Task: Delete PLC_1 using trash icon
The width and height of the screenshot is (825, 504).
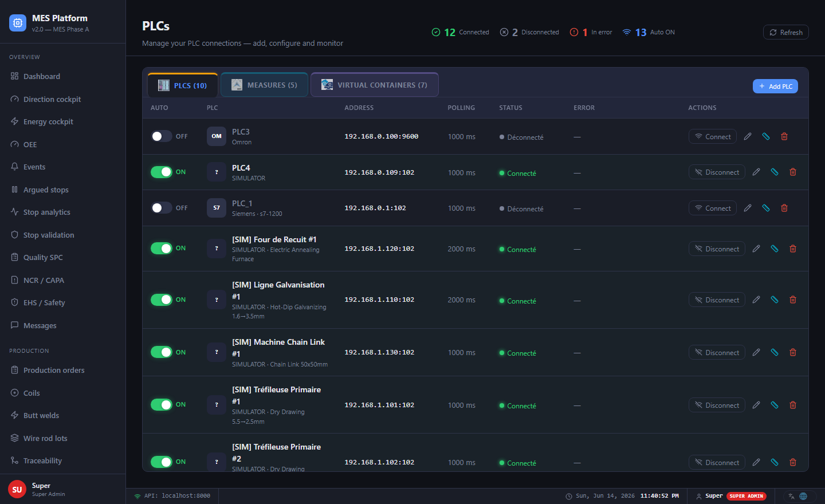Action: (x=784, y=208)
